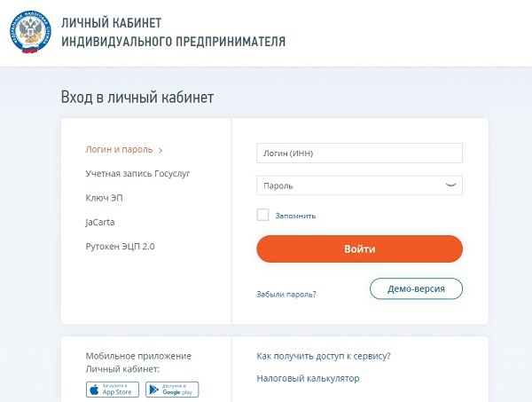Follow the Забыли пароль? link
532x402 pixels.
286,294
